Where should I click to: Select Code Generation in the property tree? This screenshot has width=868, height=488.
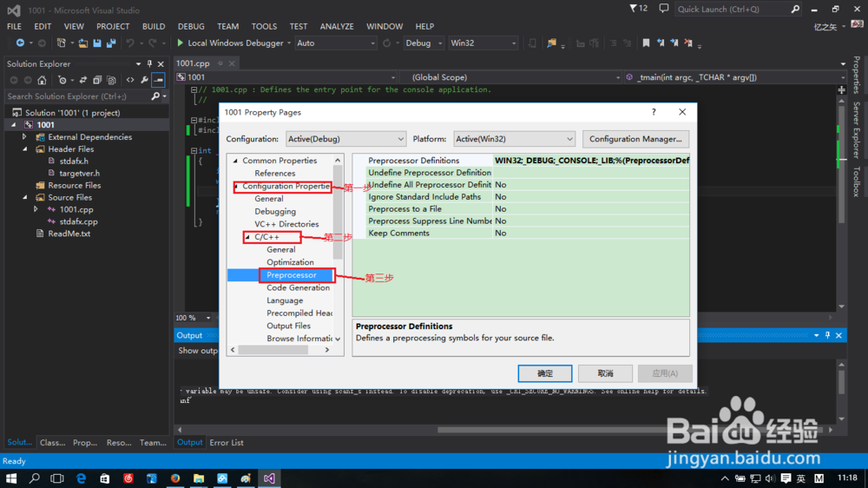pos(298,288)
